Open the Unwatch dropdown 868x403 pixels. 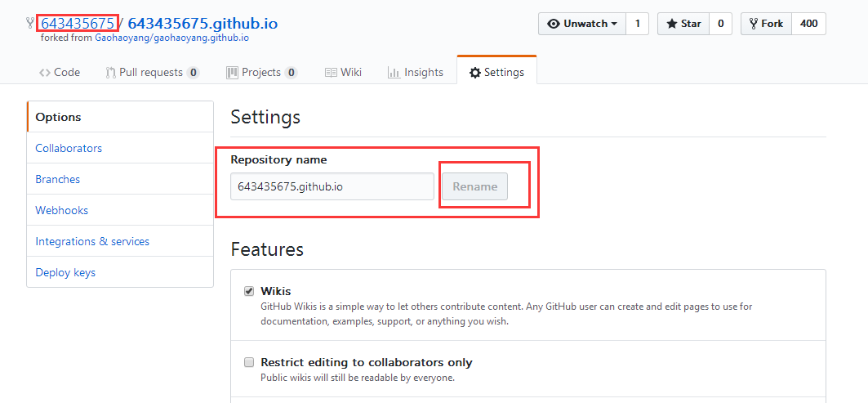582,24
